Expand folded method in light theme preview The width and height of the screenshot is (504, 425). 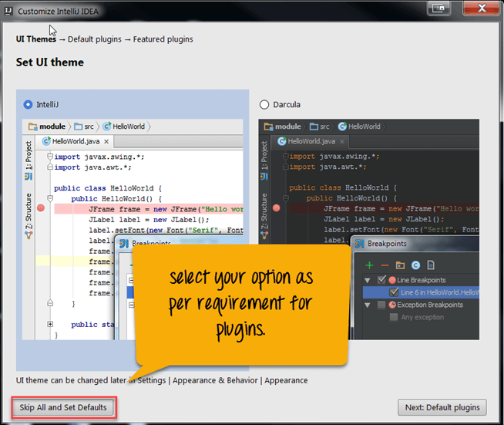(50, 324)
